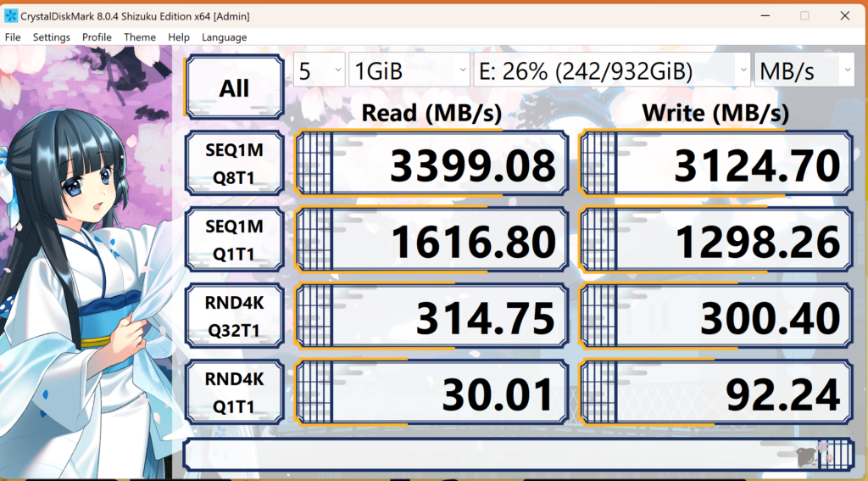The height and width of the screenshot is (481, 868).
Task: Run all benchmarks with the All button
Action: pyautogui.click(x=234, y=87)
